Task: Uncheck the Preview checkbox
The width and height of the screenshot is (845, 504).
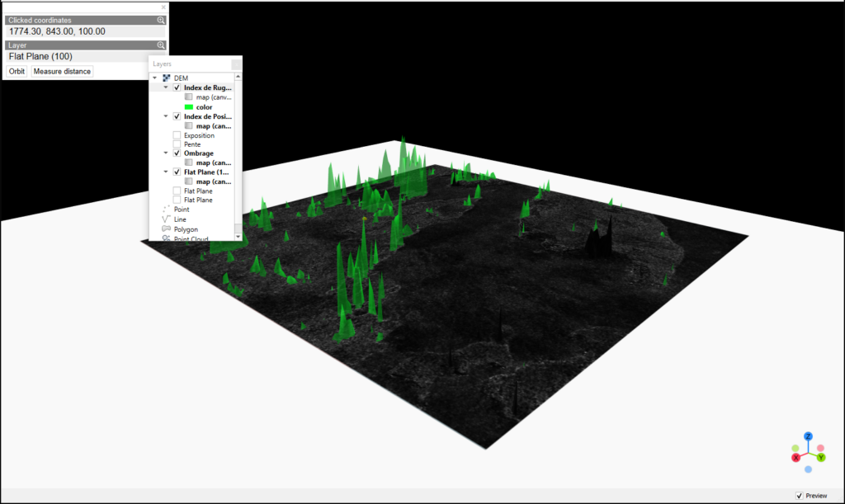Action: pyautogui.click(x=799, y=496)
